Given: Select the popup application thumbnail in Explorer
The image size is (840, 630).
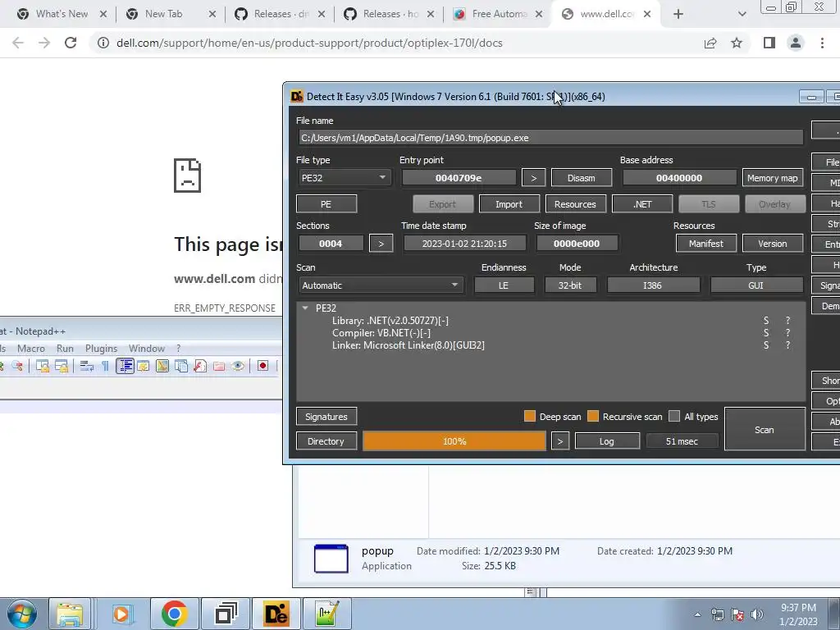Looking at the screenshot, I should coord(331,559).
